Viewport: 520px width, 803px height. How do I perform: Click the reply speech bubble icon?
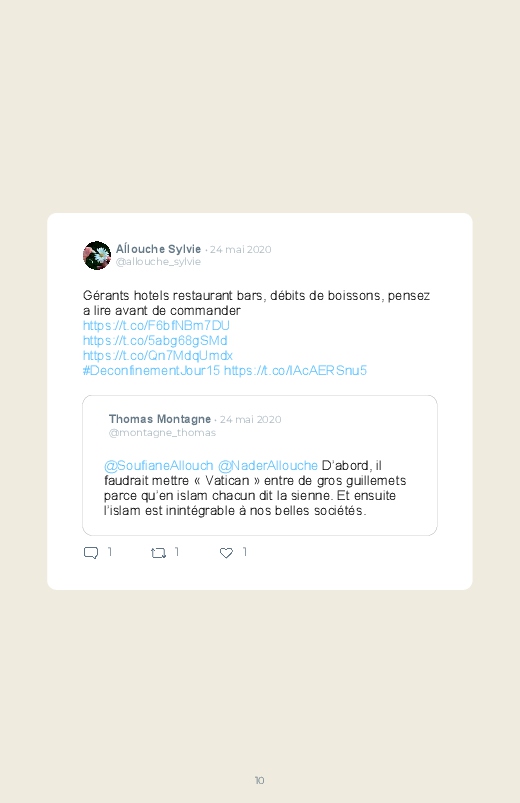(x=91, y=553)
